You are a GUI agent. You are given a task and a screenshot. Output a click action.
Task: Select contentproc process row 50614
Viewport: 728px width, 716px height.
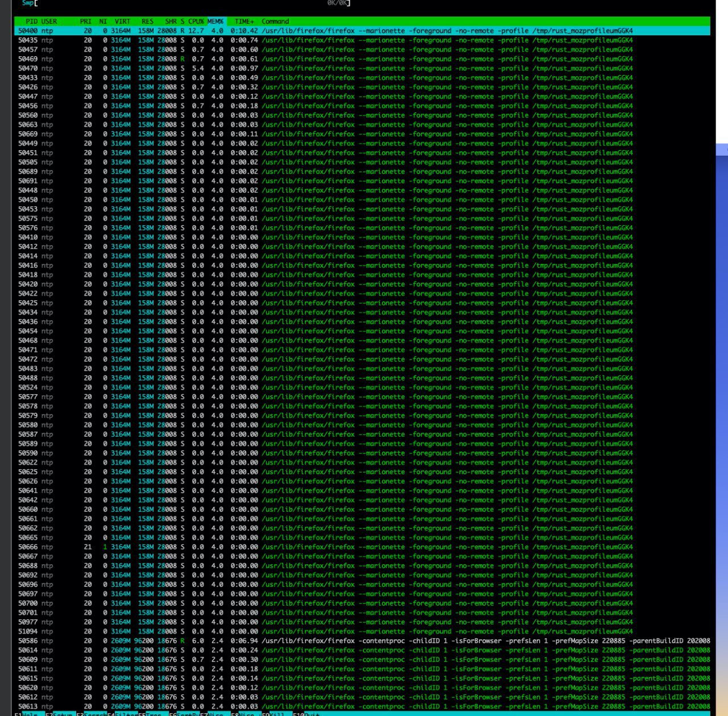[362, 650]
